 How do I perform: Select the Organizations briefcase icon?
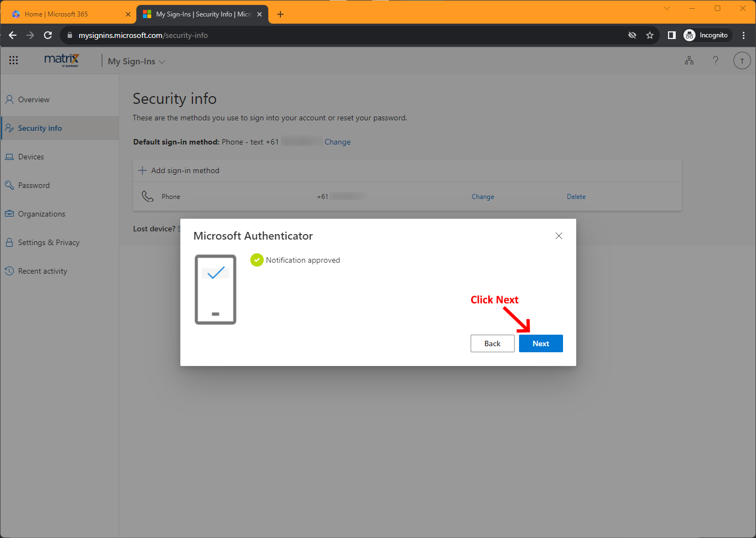(9, 213)
